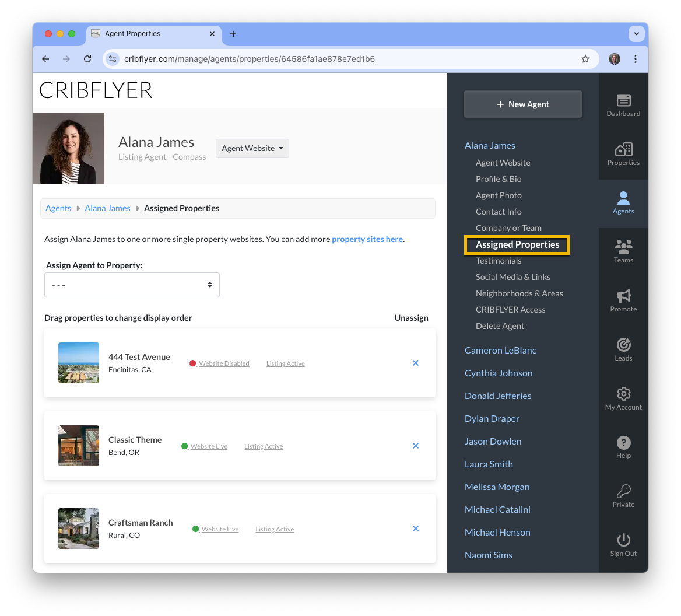Image resolution: width=681 pixels, height=616 pixels.
Task: Open Social Media & Links item
Action: [x=513, y=277]
